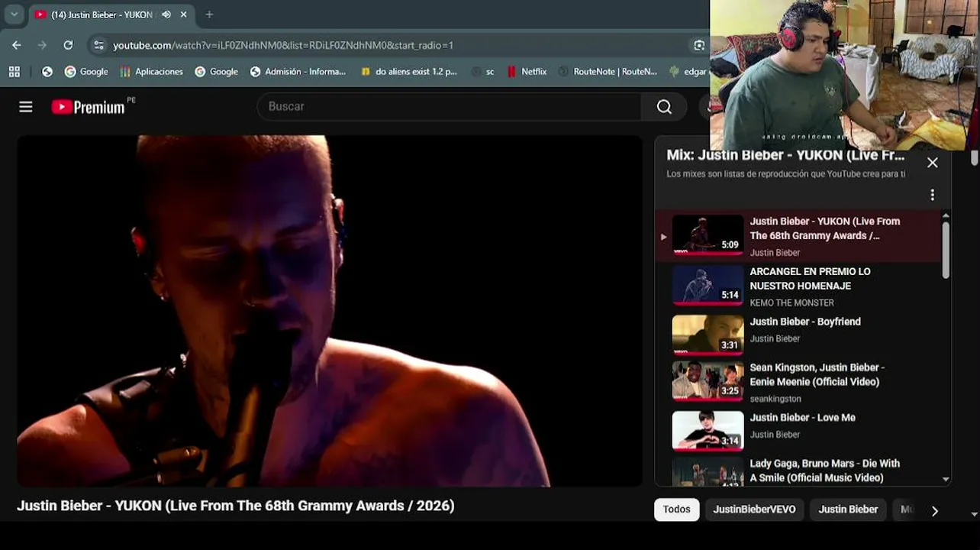Select the youtube.com address bar URL

pyautogui.click(x=283, y=45)
